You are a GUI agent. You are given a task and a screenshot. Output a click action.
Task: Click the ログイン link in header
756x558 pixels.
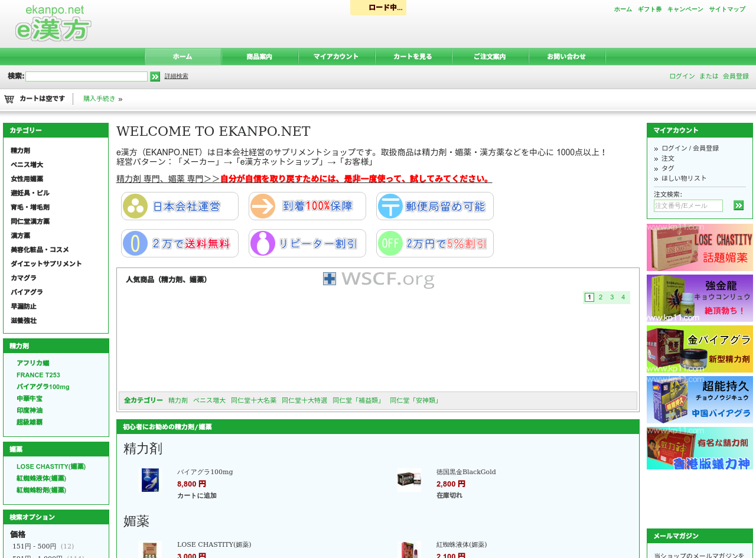[x=682, y=76]
